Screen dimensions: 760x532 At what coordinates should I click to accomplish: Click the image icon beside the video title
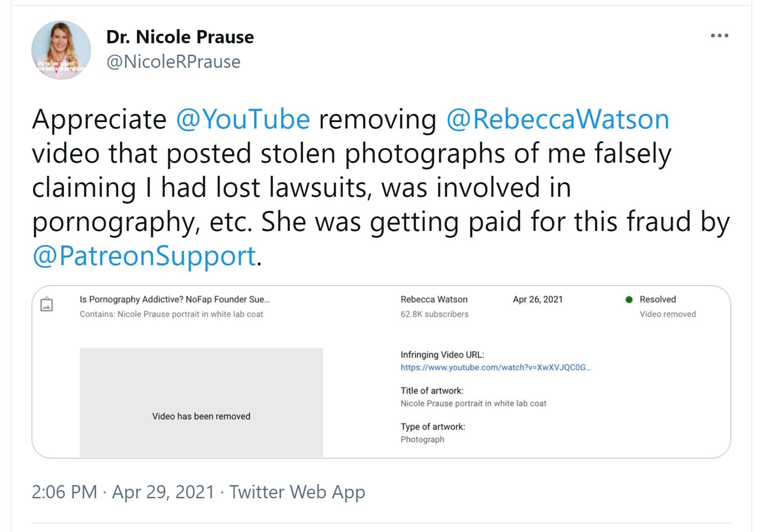[47, 304]
